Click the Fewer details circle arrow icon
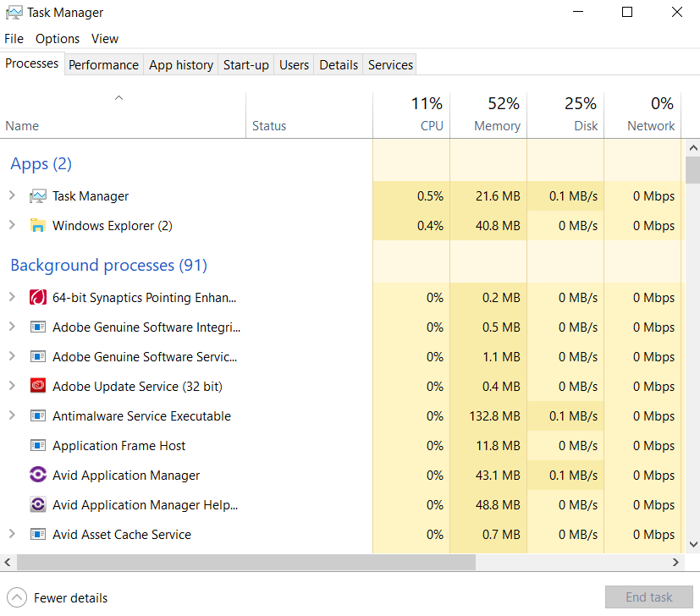 pos(17,597)
